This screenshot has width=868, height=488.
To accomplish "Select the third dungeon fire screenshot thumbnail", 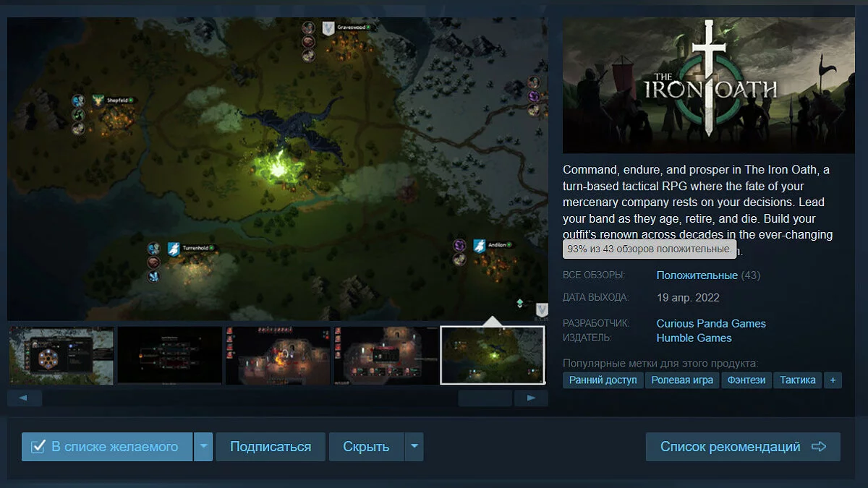I will [278, 356].
